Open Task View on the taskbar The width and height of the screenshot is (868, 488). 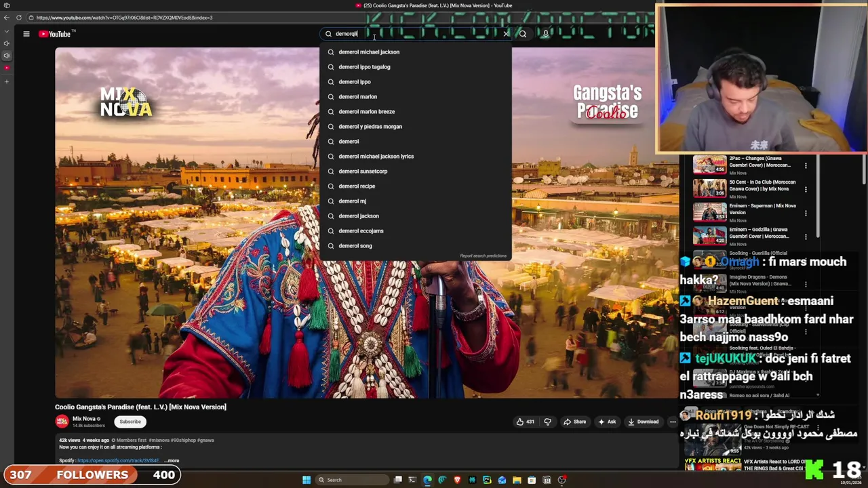tap(398, 480)
